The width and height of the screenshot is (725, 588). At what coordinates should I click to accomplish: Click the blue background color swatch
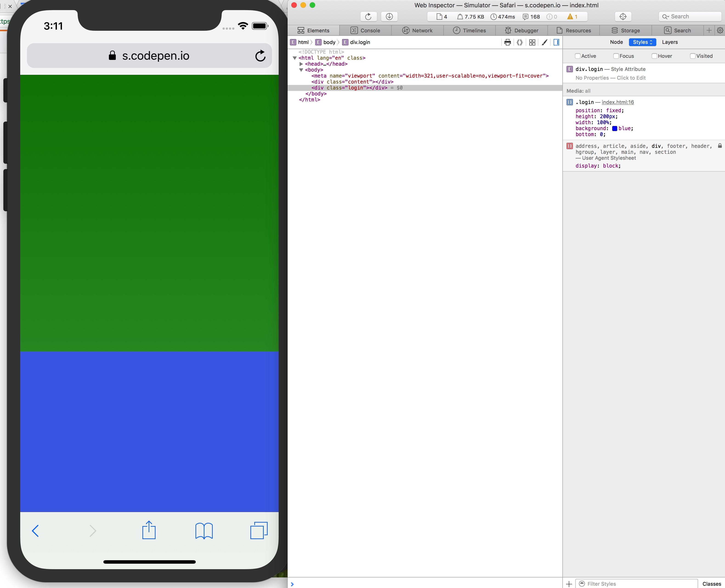coord(615,129)
